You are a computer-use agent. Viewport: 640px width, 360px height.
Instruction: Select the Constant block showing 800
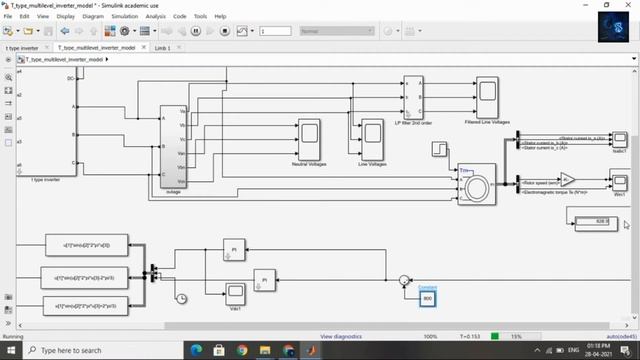click(x=427, y=298)
